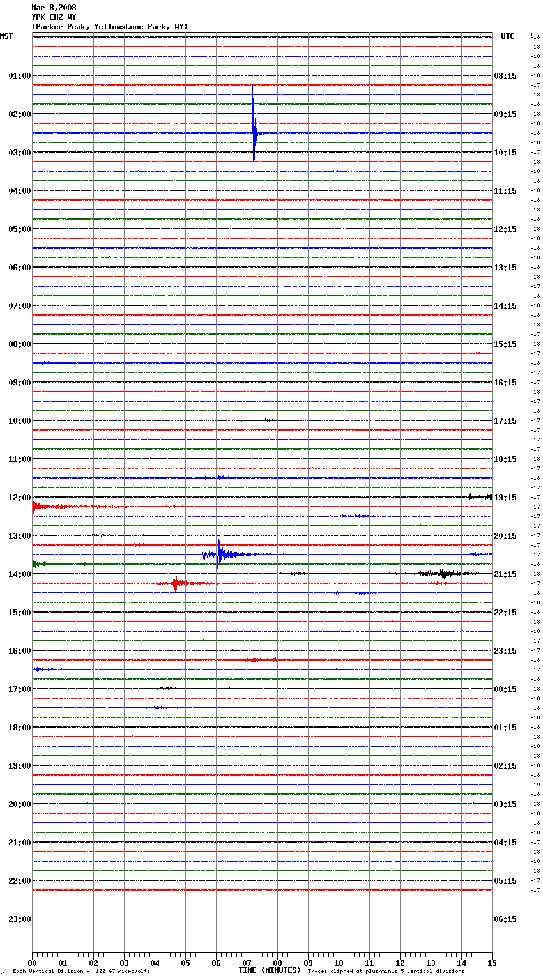Image resolution: width=543 pixels, height=980 pixels.
Task: Select the 08:00 MST time label
Action: point(19,344)
